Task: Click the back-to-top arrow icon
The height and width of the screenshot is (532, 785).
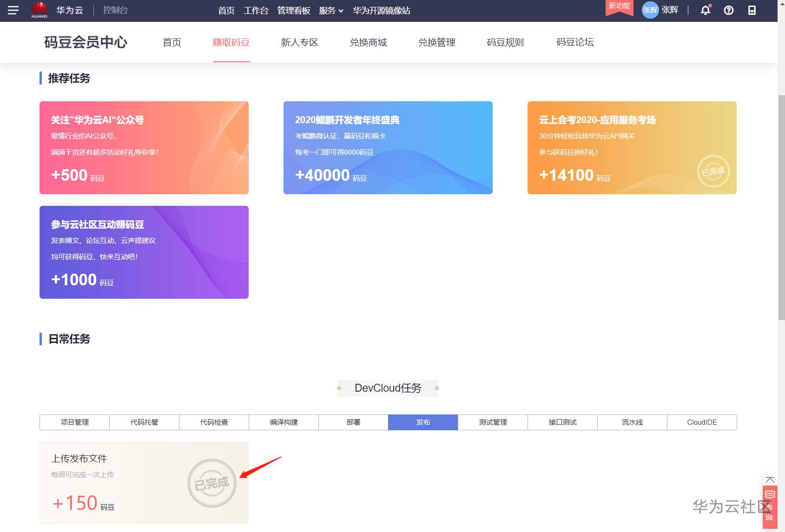Action: coord(770,479)
